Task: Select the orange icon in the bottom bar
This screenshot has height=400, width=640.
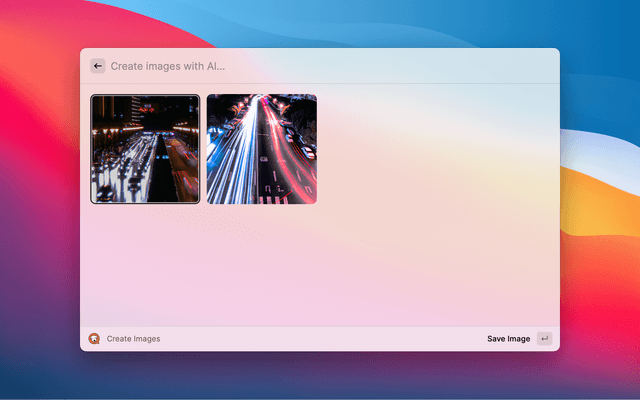Action: (x=94, y=339)
